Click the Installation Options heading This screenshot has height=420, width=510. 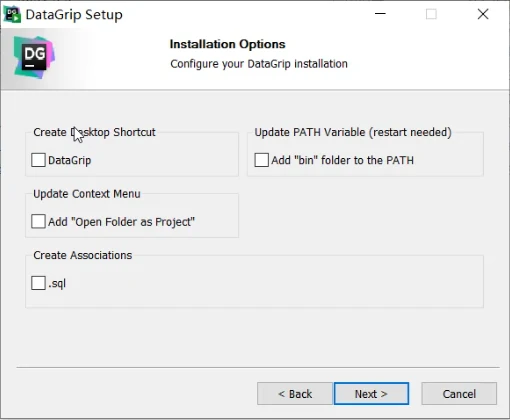pos(227,44)
